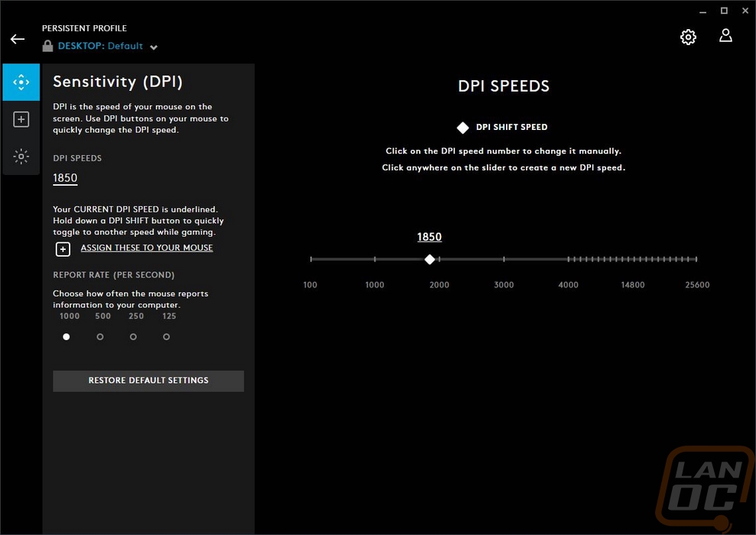
Task: Click the 1850 value above the slider
Action: (x=430, y=237)
